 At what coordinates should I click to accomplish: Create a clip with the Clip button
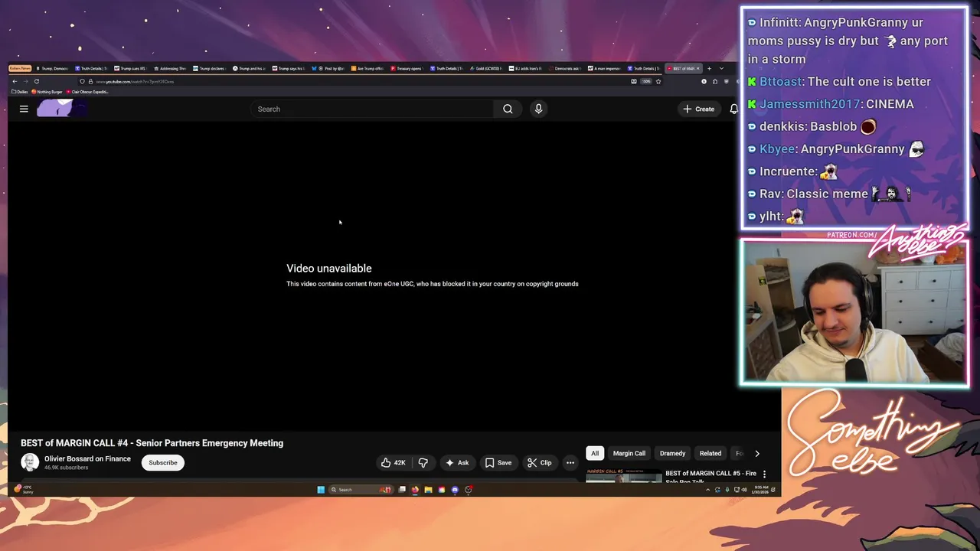pos(539,462)
